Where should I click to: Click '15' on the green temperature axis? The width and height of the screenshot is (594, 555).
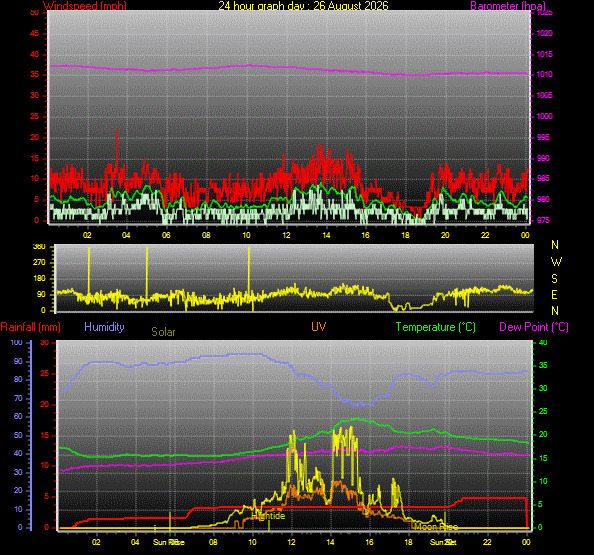pos(543,458)
